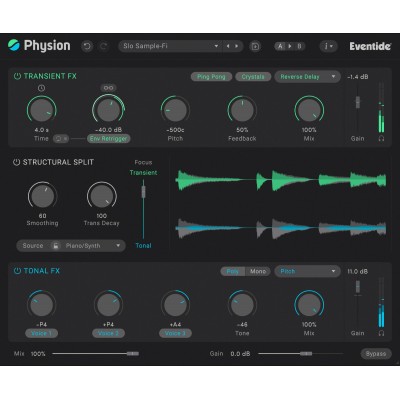Click the Transient FX Mix knob
400x400 pixels.
pos(309,110)
